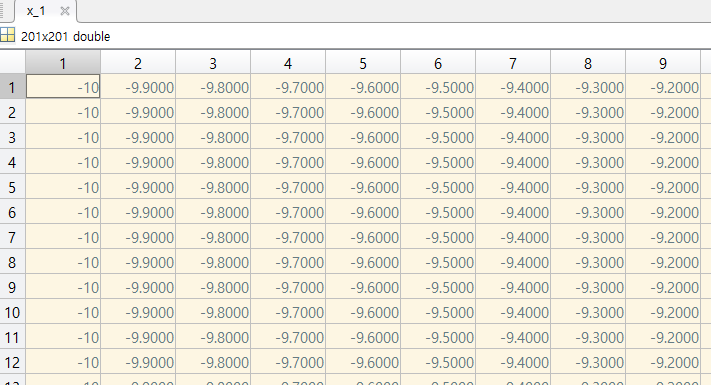Viewport: 711px width, 385px height.
Task: Select row header 11
Action: pyautogui.click(x=13, y=336)
